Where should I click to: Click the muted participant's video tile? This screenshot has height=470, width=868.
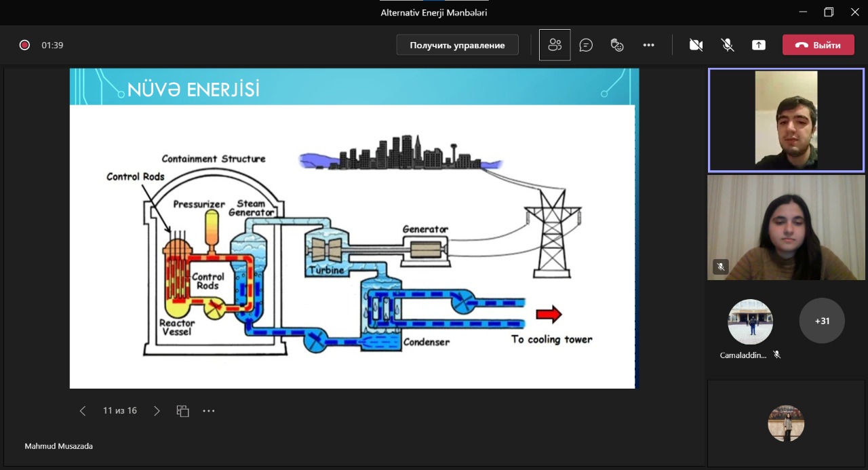(x=786, y=227)
